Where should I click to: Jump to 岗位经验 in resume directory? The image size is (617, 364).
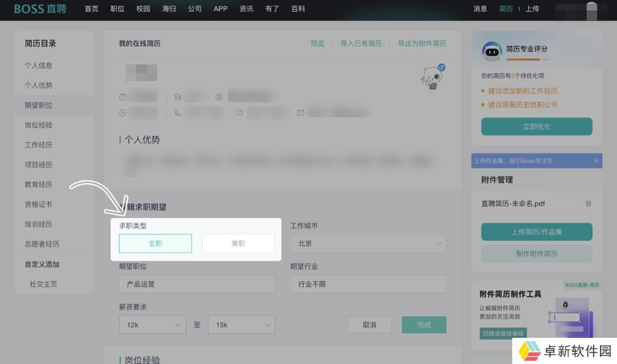[39, 125]
